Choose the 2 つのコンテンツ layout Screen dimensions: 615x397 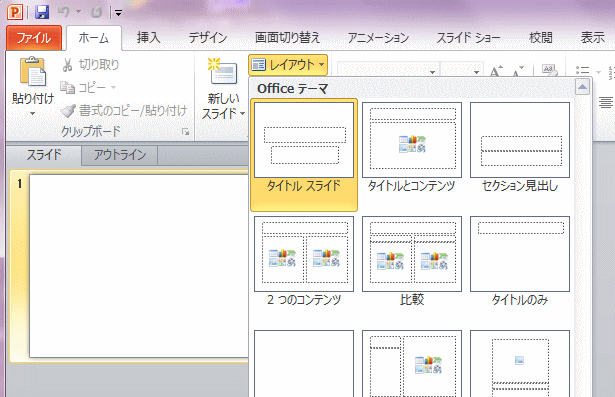click(x=304, y=262)
